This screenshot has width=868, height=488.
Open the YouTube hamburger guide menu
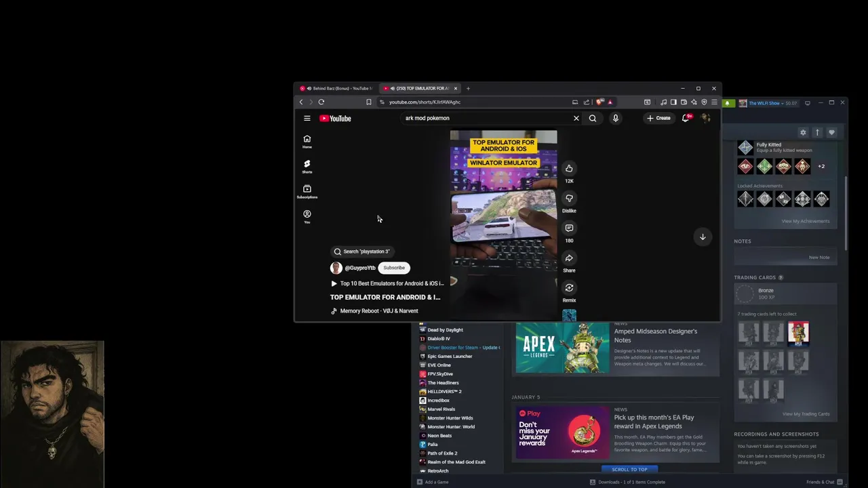307,119
